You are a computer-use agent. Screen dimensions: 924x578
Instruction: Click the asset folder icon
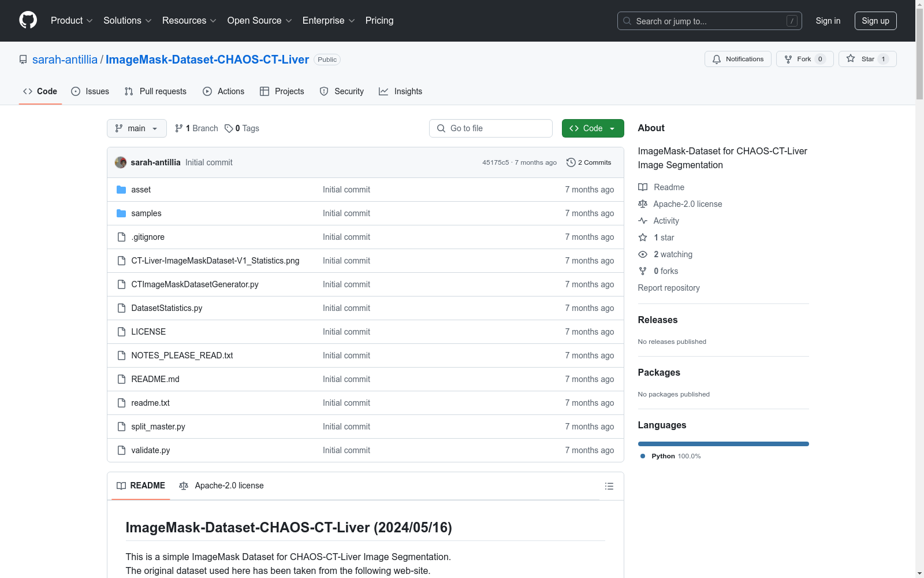coord(121,190)
